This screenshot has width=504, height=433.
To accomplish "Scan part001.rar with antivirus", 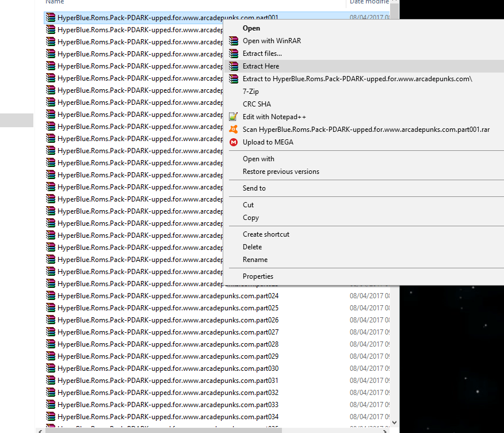I will (x=364, y=130).
